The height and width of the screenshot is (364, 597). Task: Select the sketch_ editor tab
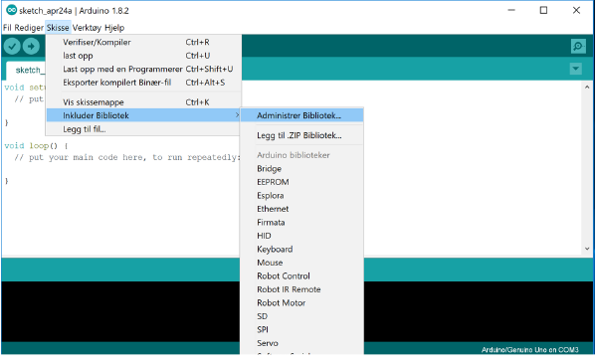pyautogui.click(x=26, y=70)
